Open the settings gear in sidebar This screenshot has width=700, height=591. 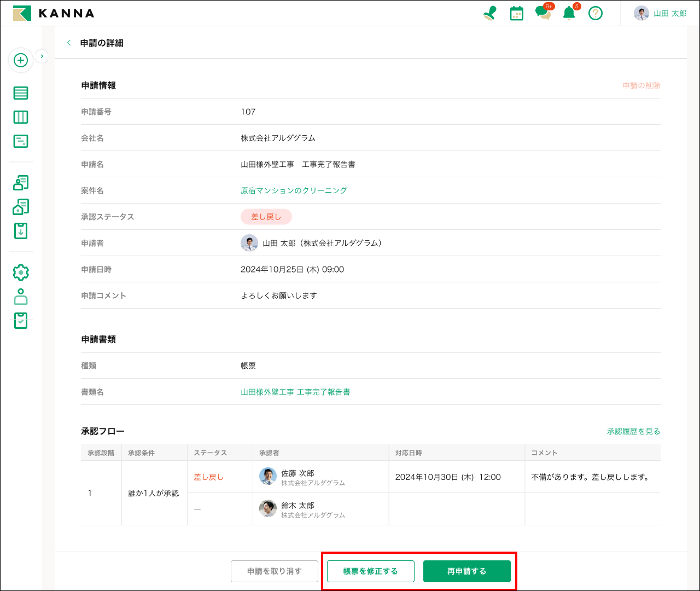pos(21,273)
